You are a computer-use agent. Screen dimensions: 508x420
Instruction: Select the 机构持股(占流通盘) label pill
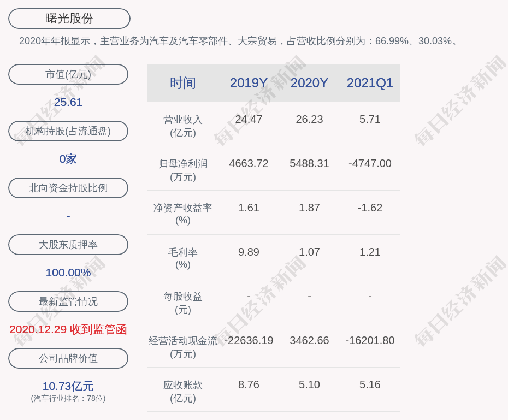pos(68,131)
